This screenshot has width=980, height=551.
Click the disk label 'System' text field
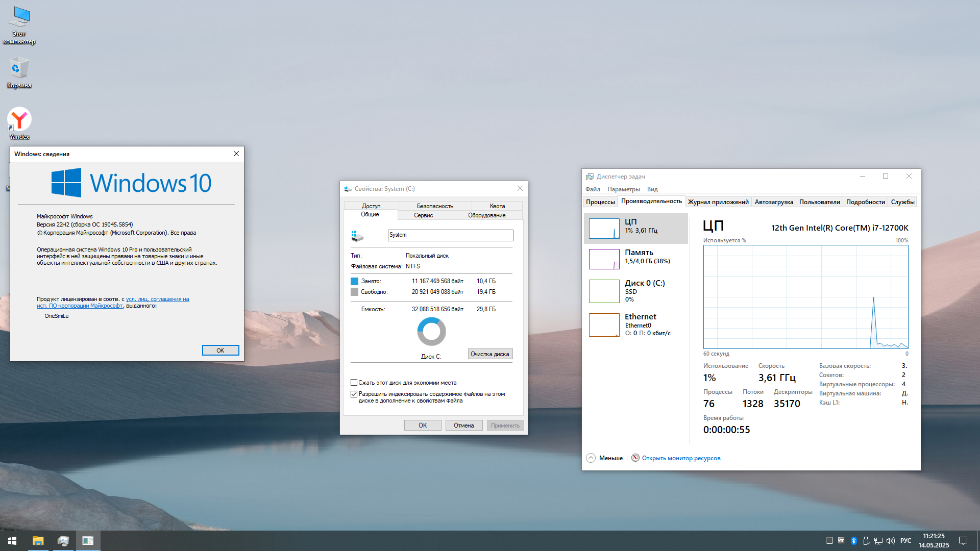[x=450, y=235]
